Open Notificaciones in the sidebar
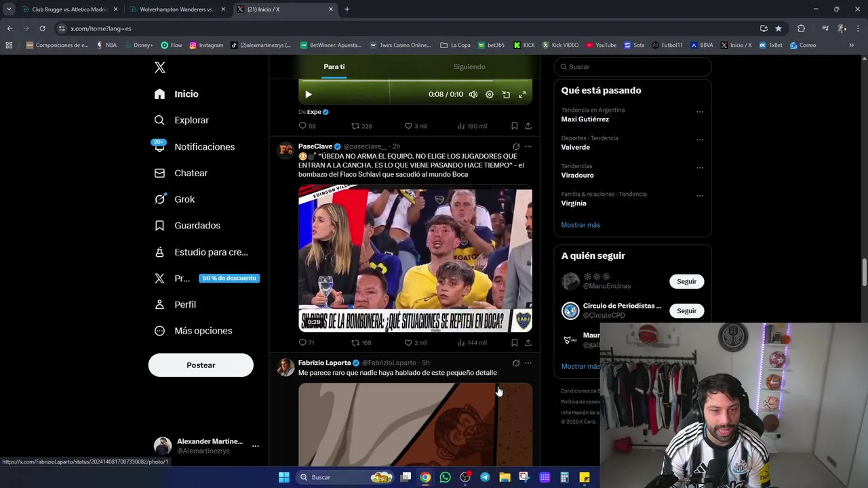The width and height of the screenshot is (868, 488). pyautogui.click(x=194, y=146)
